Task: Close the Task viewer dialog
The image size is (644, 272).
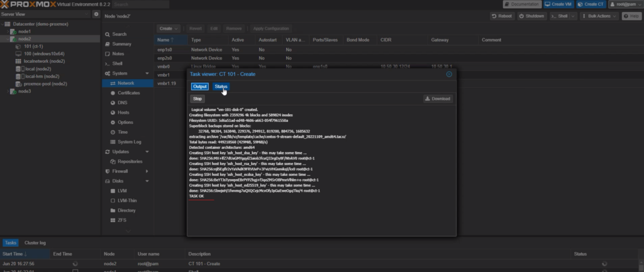Action: point(449,74)
